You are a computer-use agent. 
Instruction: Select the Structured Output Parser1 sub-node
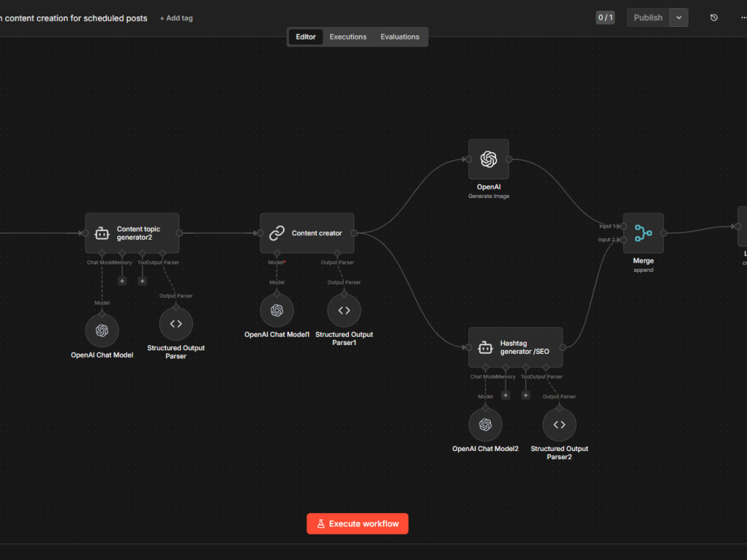pyautogui.click(x=344, y=311)
